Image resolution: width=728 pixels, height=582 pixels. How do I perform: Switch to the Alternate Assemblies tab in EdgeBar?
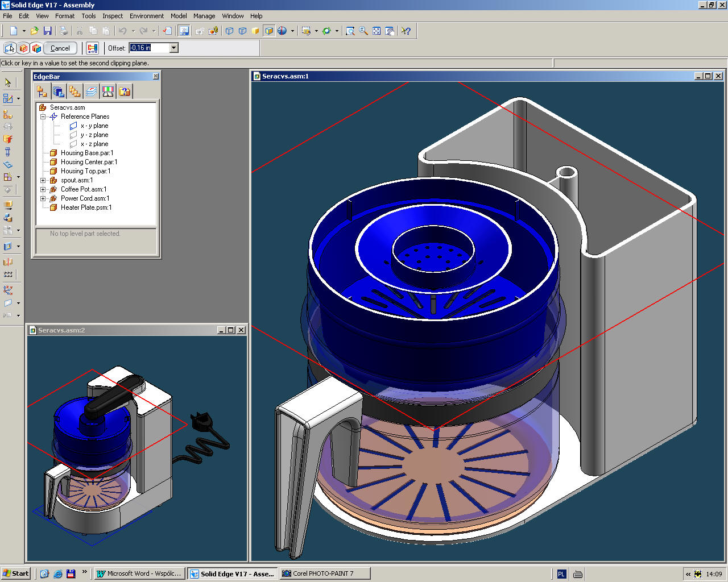pos(75,91)
